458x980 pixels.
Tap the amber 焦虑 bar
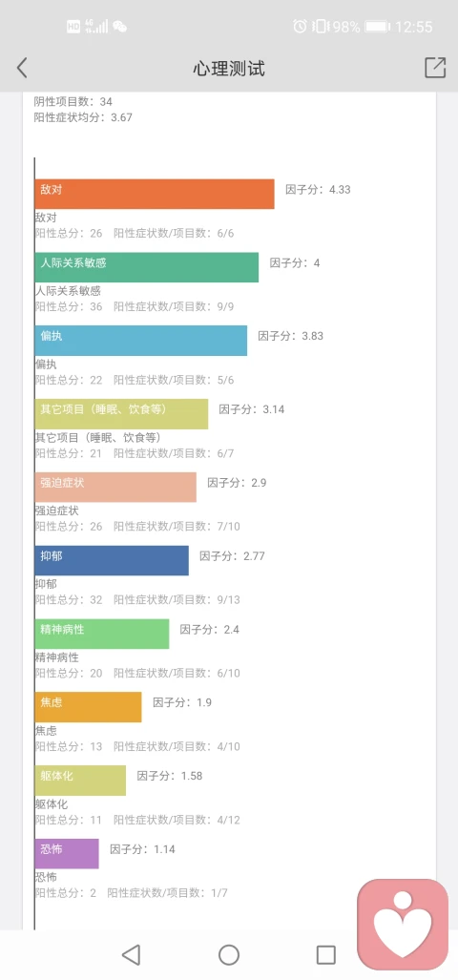tap(88, 707)
